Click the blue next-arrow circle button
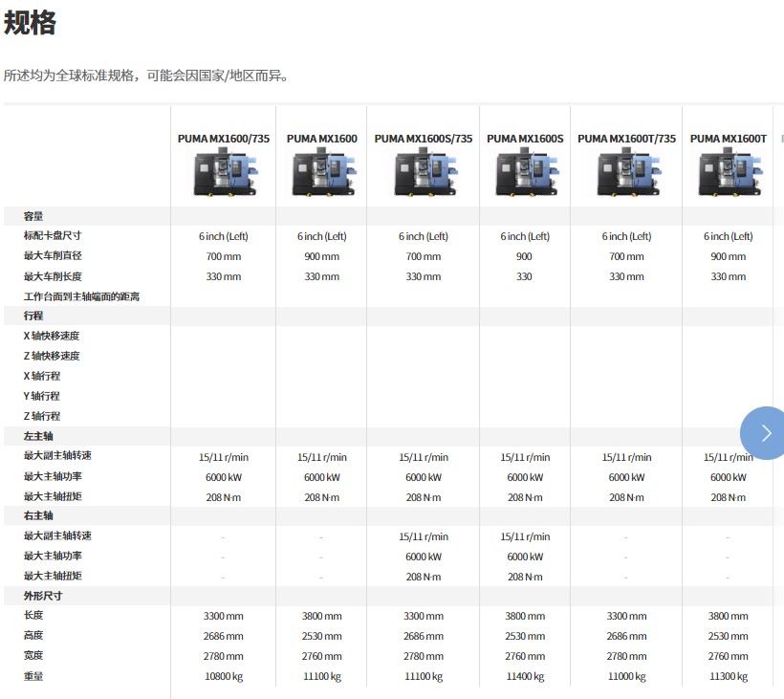Viewport: 784px width, 699px height. point(763,433)
